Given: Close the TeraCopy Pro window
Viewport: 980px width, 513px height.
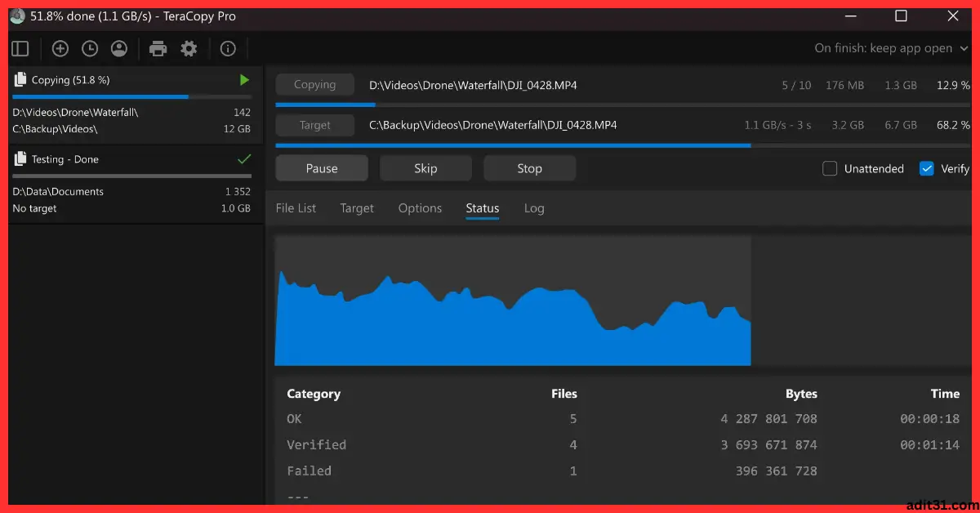Looking at the screenshot, I should (x=952, y=16).
